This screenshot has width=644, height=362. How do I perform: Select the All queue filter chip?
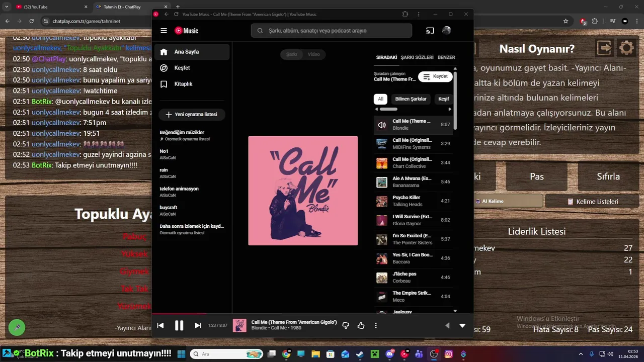pyautogui.click(x=380, y=99)
